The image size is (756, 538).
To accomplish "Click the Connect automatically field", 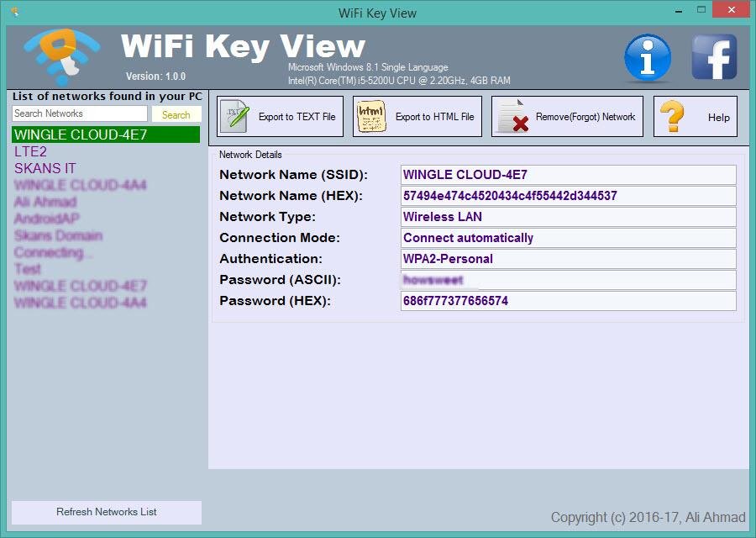I will (569, 238).
